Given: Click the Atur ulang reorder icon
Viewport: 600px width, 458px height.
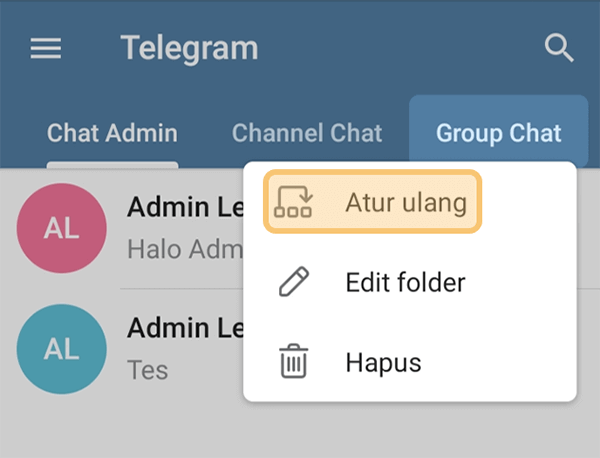Looking at the screenshot, I should (293, 202).
